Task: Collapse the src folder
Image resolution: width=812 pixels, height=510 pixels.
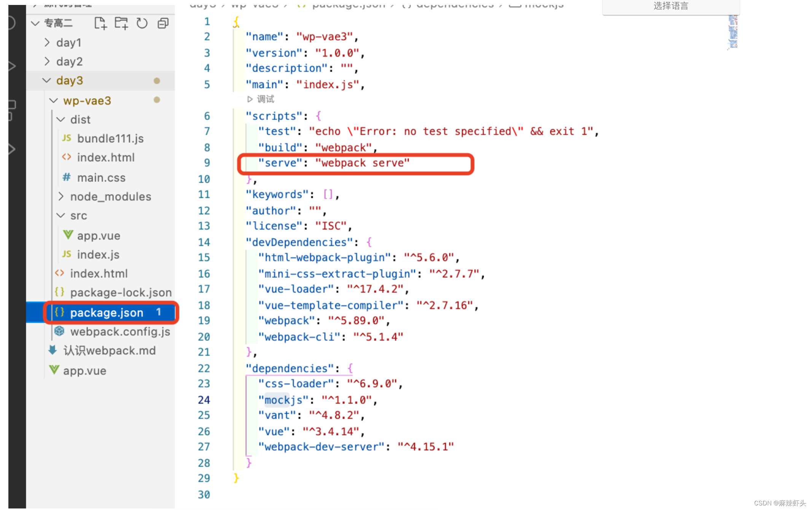Action: pos(78,216)
